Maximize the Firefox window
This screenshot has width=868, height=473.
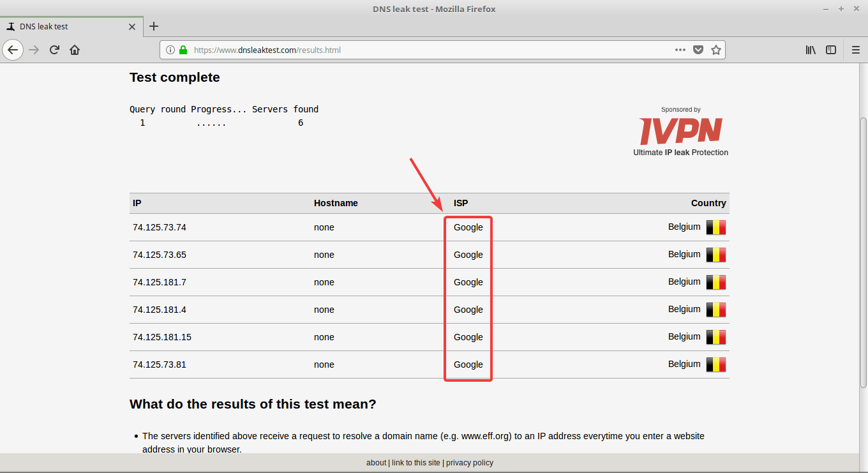(x=841, y=9)
